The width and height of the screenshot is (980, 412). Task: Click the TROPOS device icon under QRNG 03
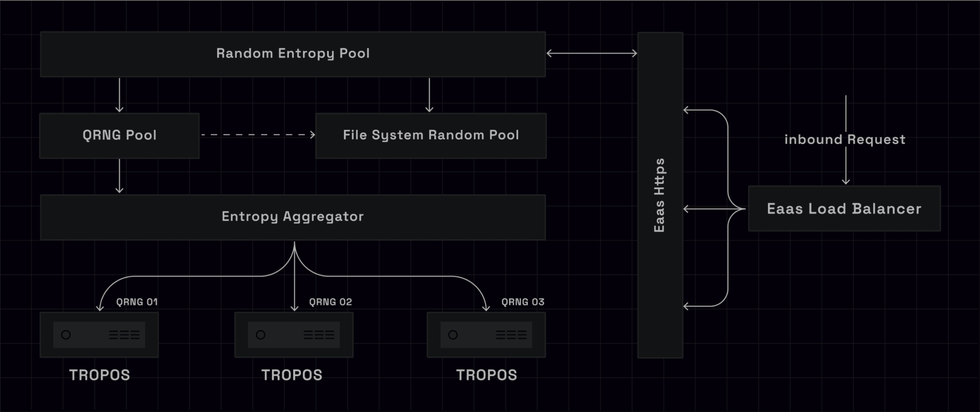[486, 335]
